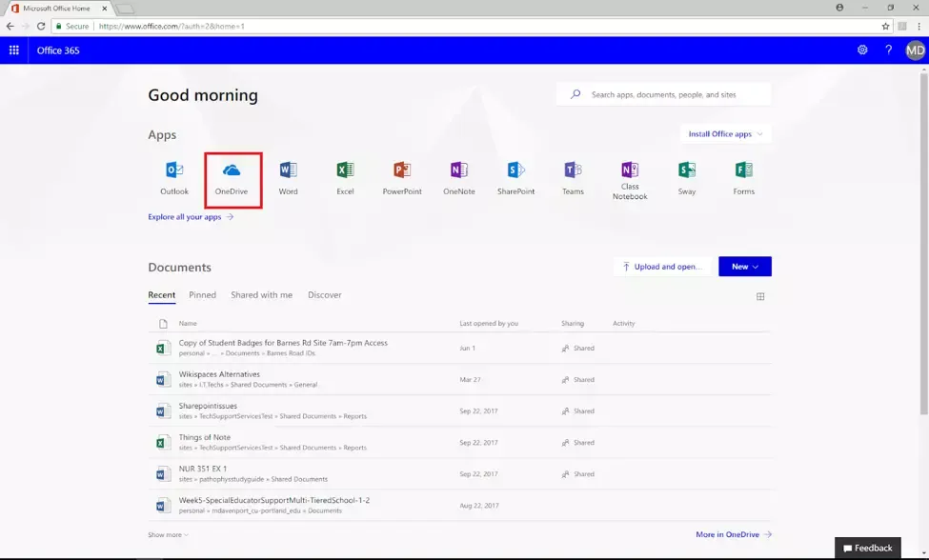Screen dimensions: 929x560
Task: Click the Chrome profile icon in title bar
Action: click(839, 8)
